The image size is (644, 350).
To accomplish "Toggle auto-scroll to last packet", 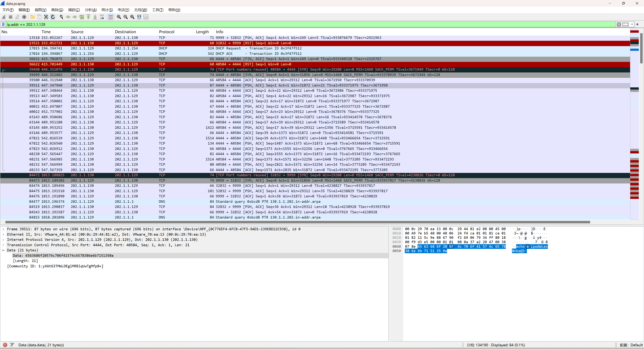I will click(x=102, y=17).
